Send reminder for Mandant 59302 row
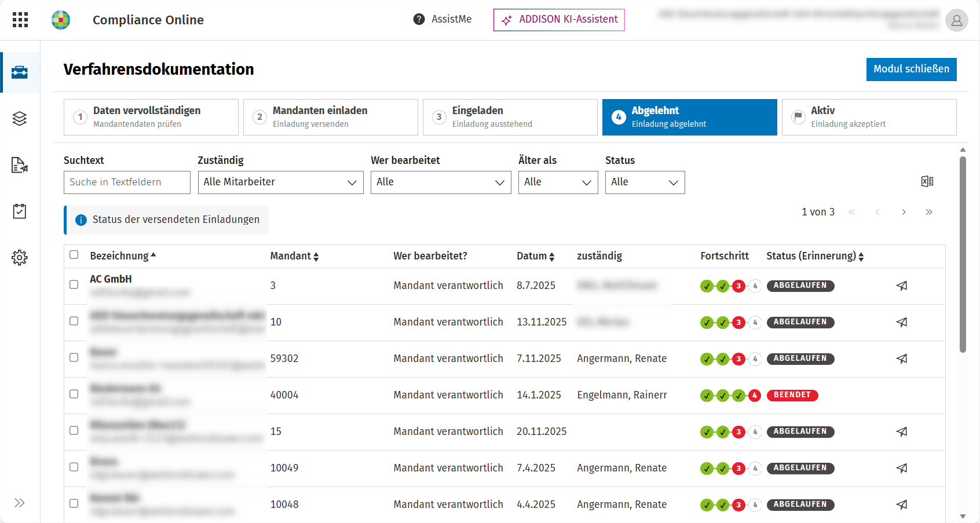 click(902, 359)
